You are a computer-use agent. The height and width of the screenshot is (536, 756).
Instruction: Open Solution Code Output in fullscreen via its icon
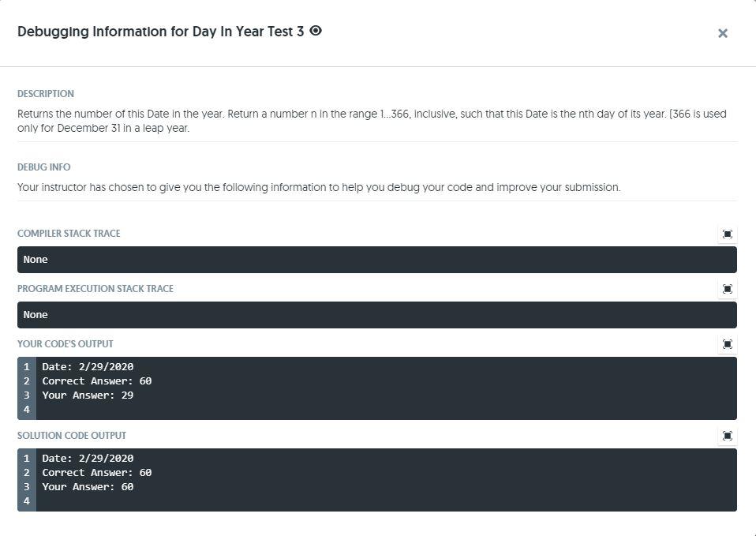[x=727, y=435]
